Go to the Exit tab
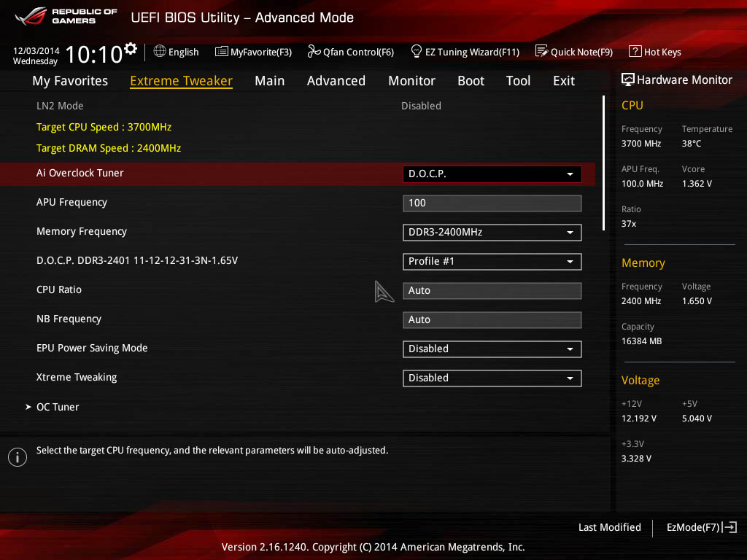 point(564,81)
